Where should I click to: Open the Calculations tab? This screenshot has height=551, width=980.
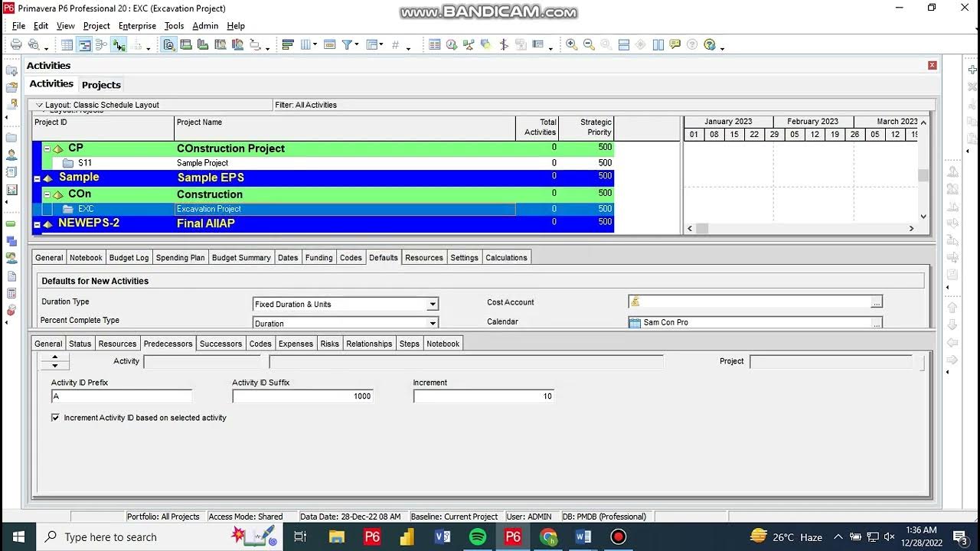[506, 258]
